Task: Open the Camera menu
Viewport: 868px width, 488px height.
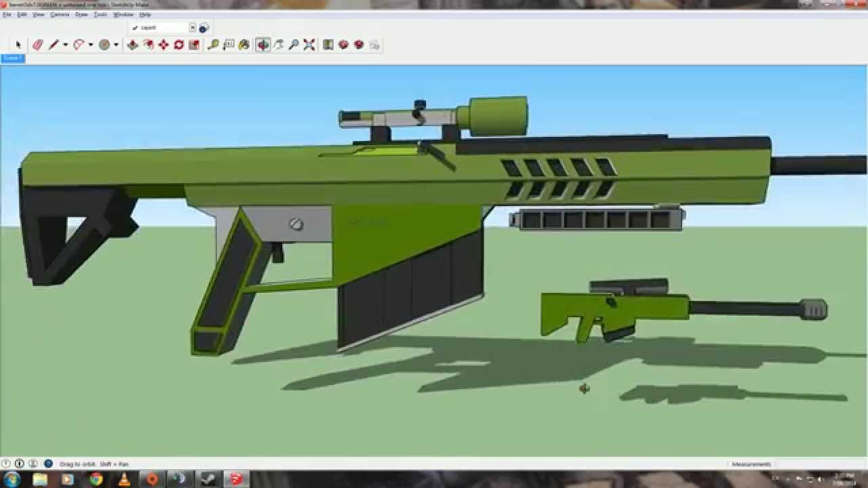Action: (60, 14)
